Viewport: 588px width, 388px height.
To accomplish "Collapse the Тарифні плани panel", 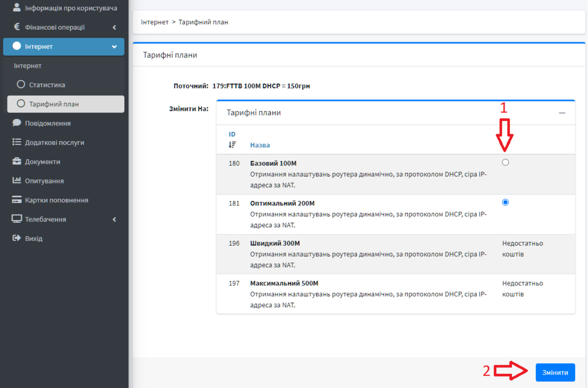I will click(x=562, y=112).
